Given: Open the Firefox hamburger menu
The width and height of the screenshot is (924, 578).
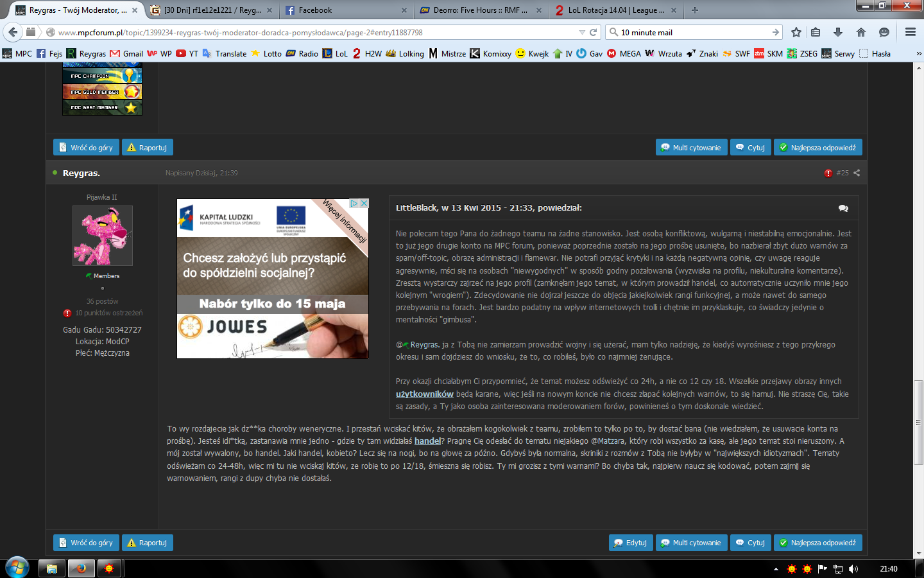Looking at the screenshot, I should (x=911, y=32).
